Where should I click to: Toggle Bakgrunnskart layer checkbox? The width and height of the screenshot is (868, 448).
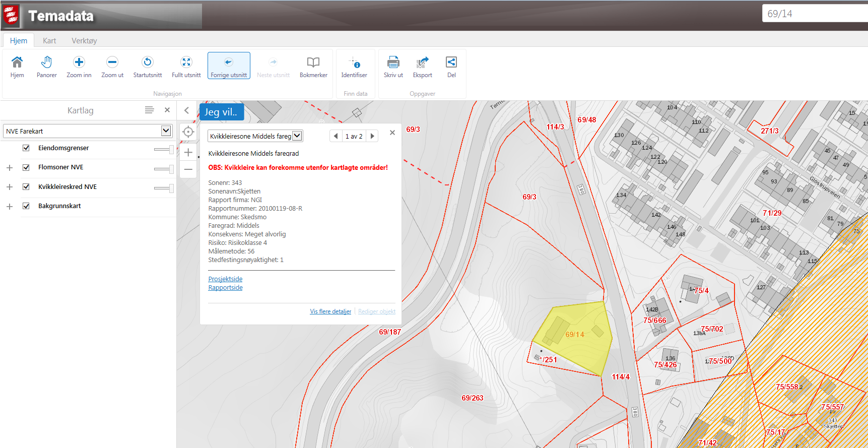[26, 206]
